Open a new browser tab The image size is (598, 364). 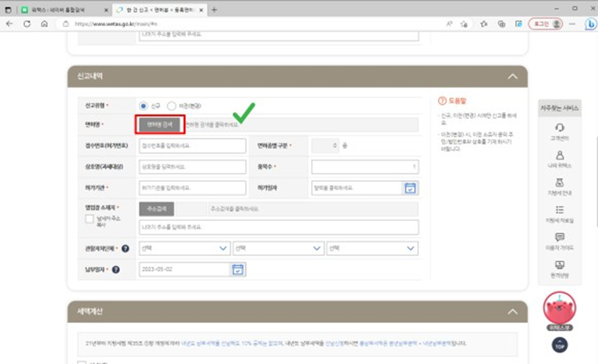coord(214,10)
